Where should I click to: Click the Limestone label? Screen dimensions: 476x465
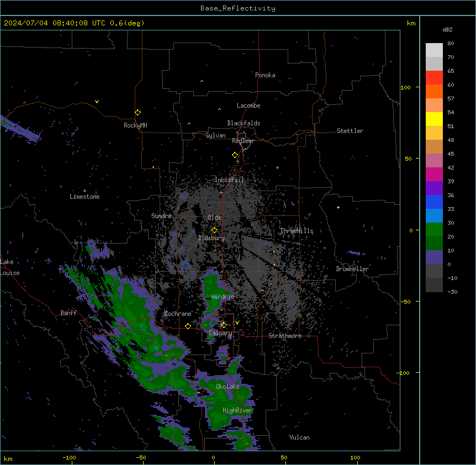(x=84, y=197)
